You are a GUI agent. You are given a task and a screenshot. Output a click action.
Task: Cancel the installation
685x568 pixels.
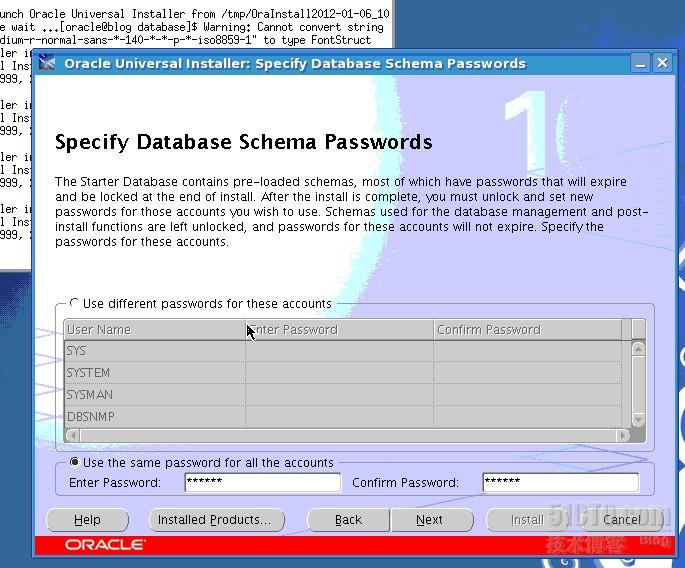click(x=622, y=520)
